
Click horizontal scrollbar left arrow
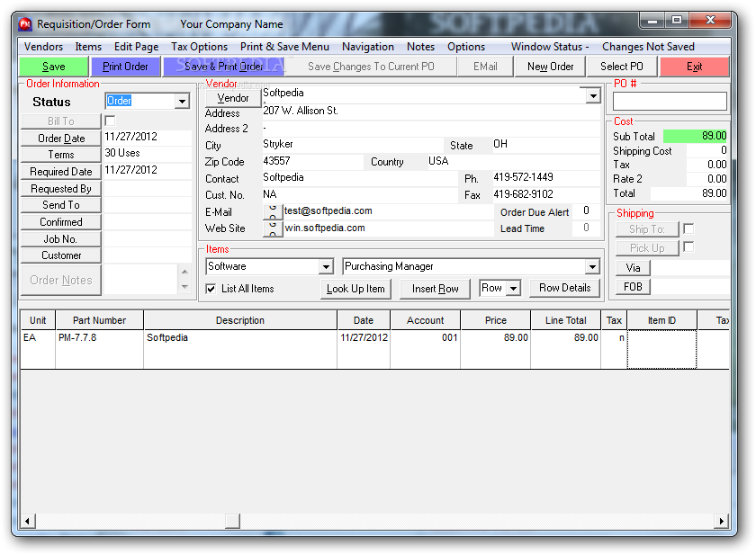(28, 521)
